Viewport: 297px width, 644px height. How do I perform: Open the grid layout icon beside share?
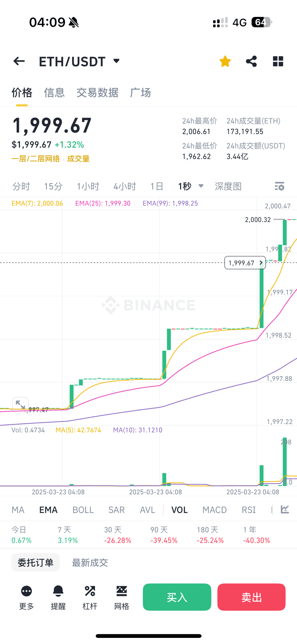point(278,61)
